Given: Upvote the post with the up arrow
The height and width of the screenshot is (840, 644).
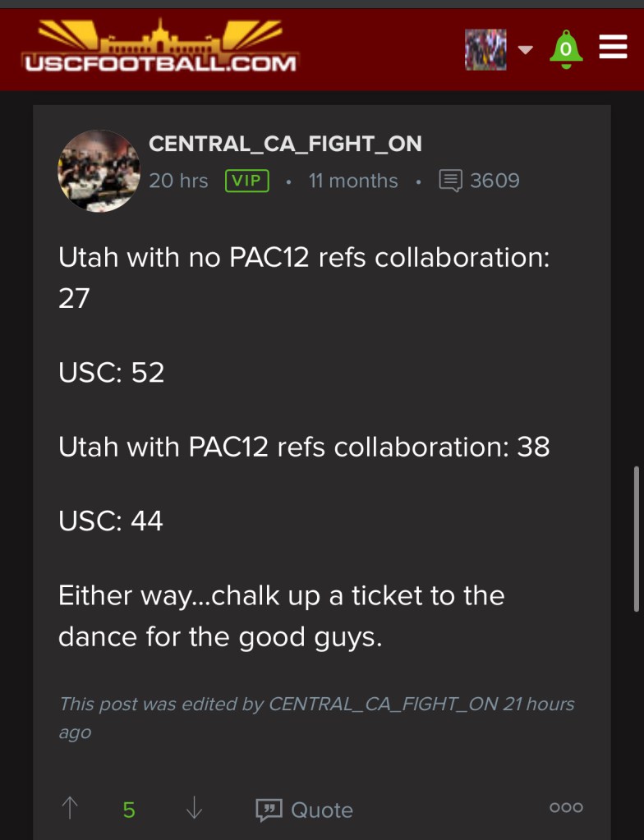Looking at the screenshot, I should [71, 809].
